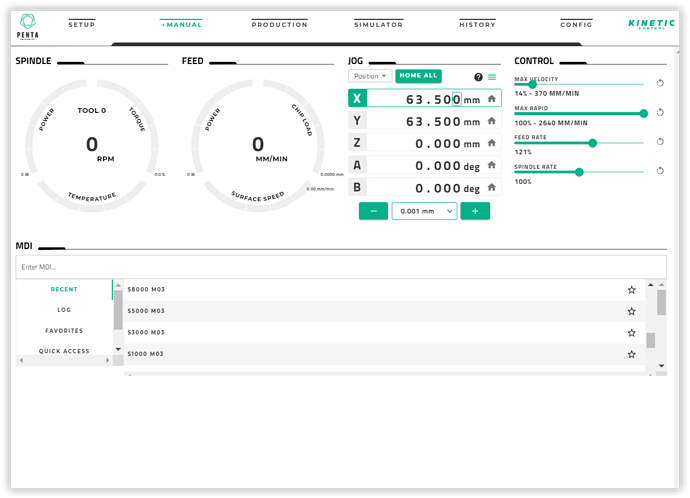Home the A axis with its house icon

coord(492,165)
